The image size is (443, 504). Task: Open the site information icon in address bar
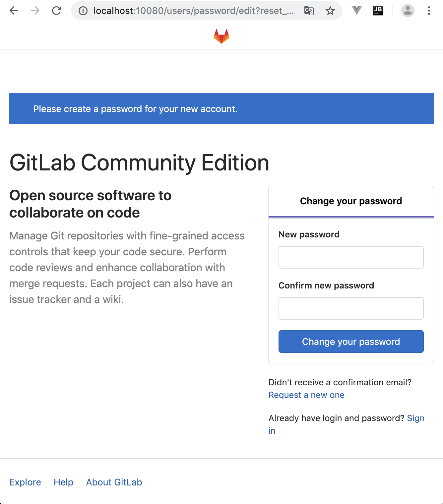[83, 11]
